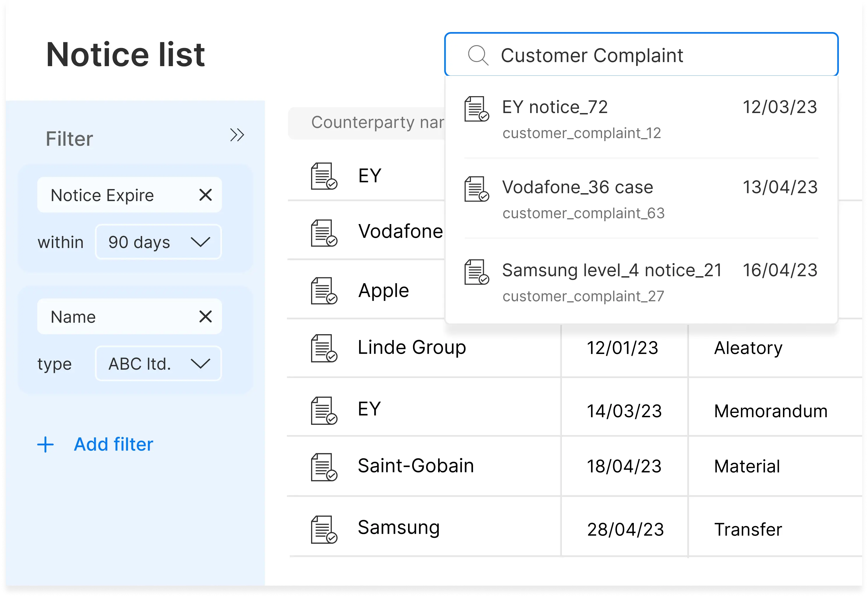
Task: Remove the Notice Expire filter
Action: 206,195
